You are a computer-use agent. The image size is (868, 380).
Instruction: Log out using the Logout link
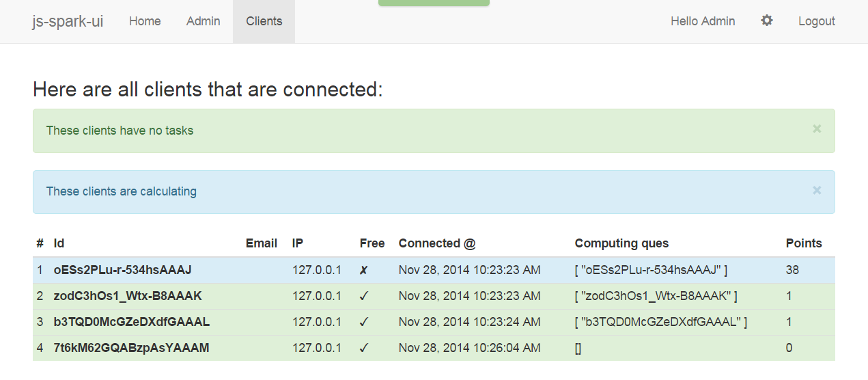[817, 21]
